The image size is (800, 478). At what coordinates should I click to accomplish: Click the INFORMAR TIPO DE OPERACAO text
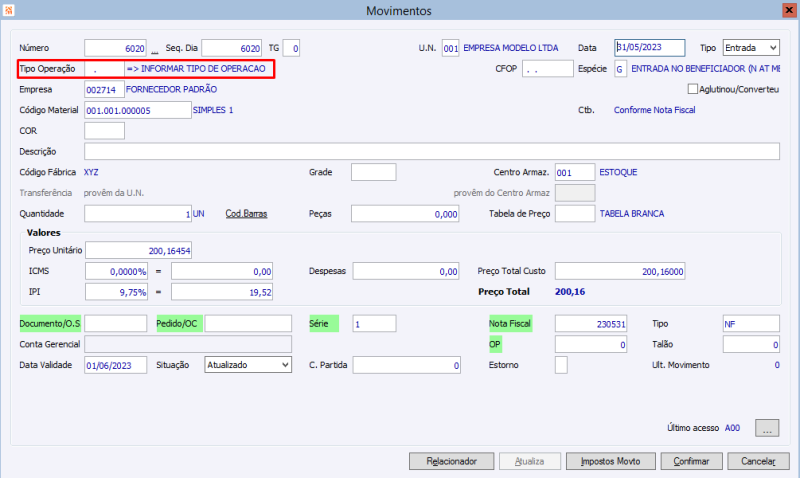(x=203, y=69)
